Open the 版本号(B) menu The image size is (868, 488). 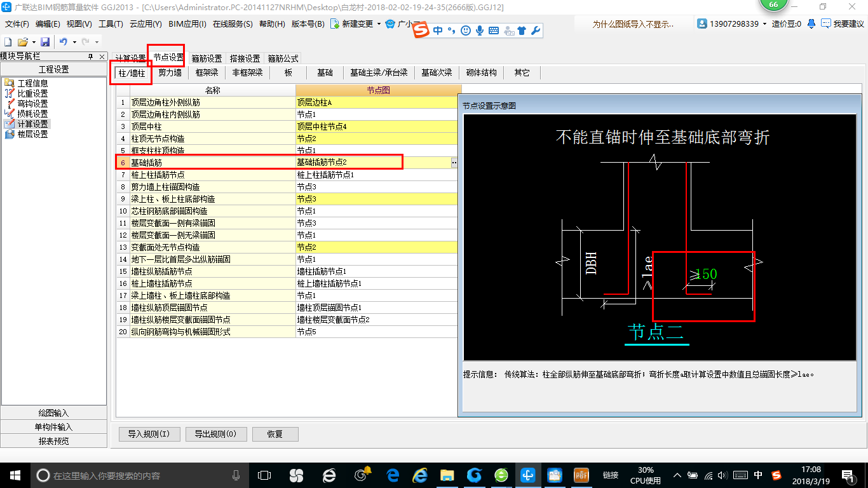(308, 24)
